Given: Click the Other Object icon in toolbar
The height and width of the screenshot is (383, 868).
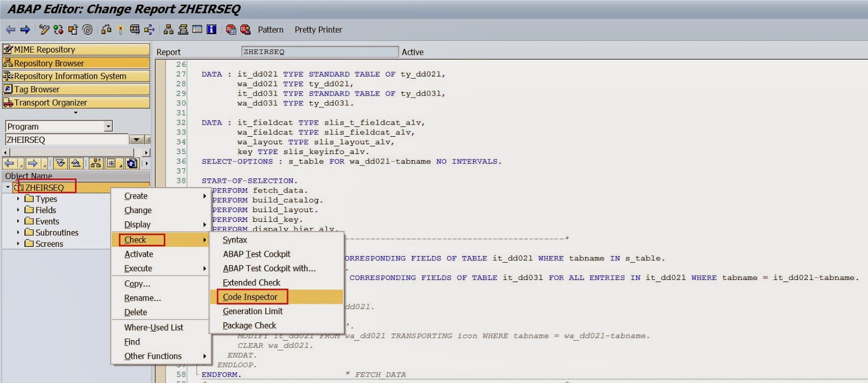Looking at the screenshot, I should (73, 30).
